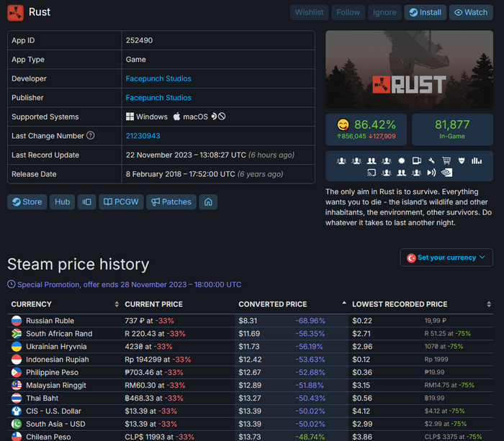Click the $8.31 converted price
This screenshot has height=441, width=504.
pos(248,321)
